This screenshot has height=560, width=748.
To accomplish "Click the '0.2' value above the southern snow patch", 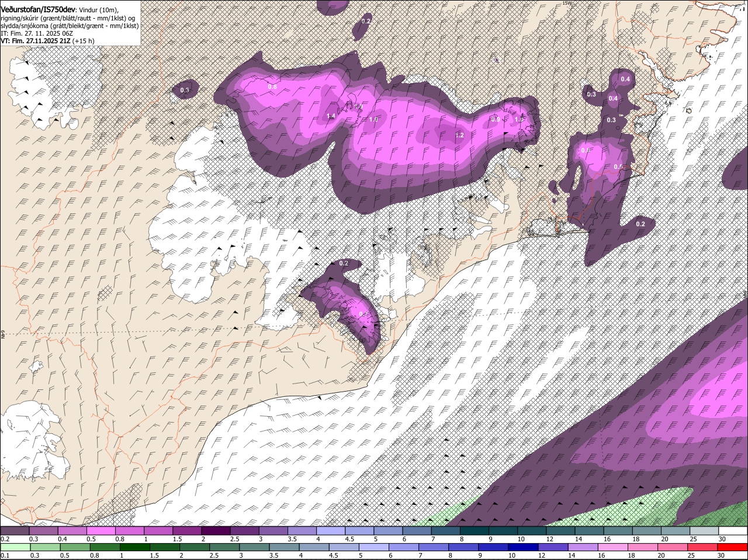I will point(344,263).
